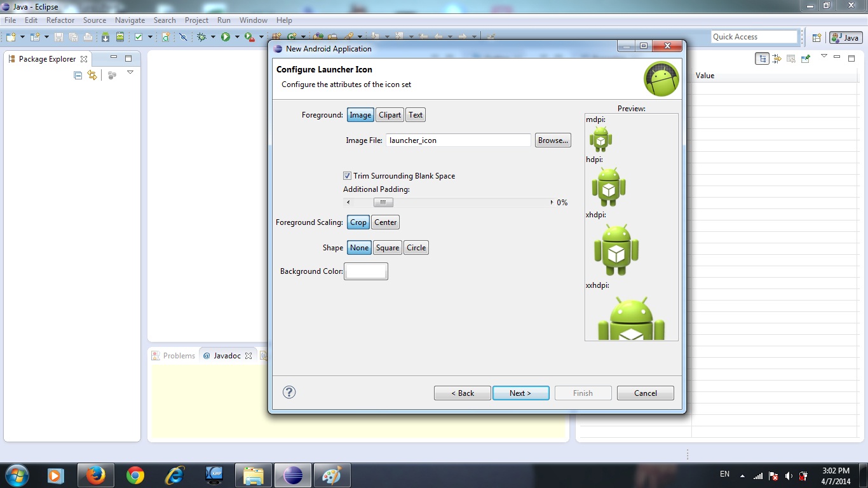Open Package Explorer View Menu triangle
868x488 pixels.
click(x=130, y=72)
